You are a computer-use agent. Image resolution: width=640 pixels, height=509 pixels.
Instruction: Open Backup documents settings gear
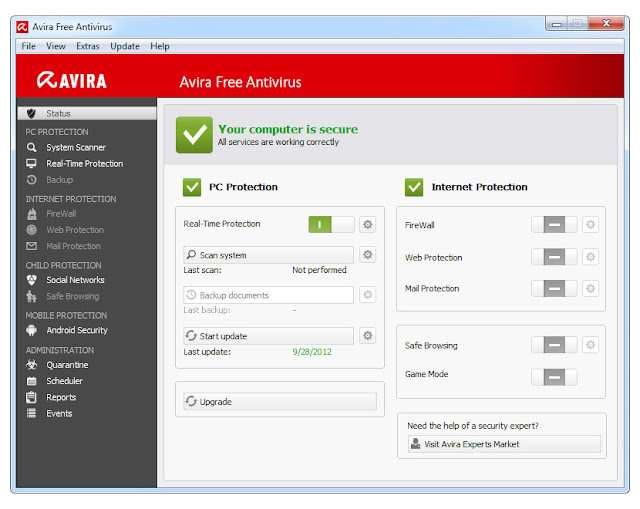click(367, 295)
